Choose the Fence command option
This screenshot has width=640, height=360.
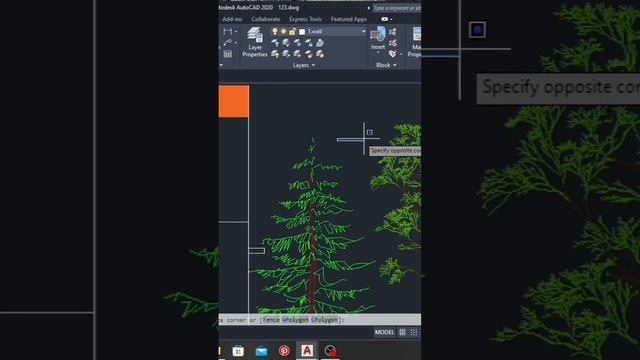(x=271, y=320)
